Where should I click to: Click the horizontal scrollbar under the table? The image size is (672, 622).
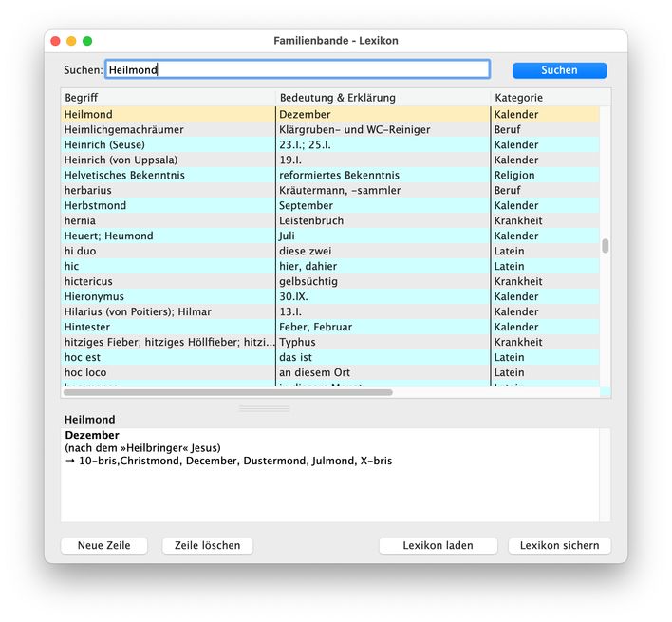[228, 391]
